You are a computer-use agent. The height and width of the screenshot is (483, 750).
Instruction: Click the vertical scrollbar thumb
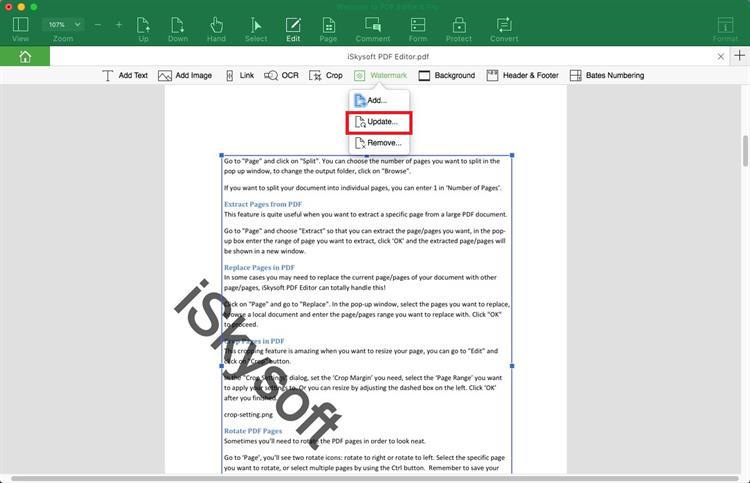(x=745, y=151)
